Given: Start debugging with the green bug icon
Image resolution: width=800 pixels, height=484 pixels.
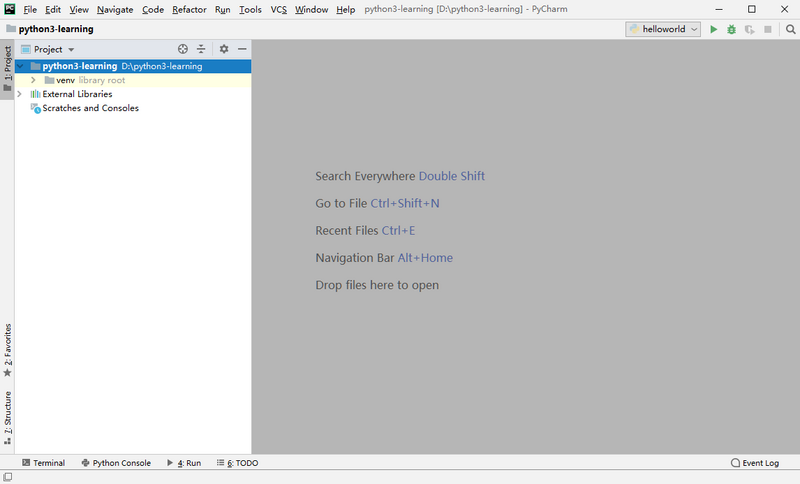Looking at the screenshot, I should (x=731, y=30).
